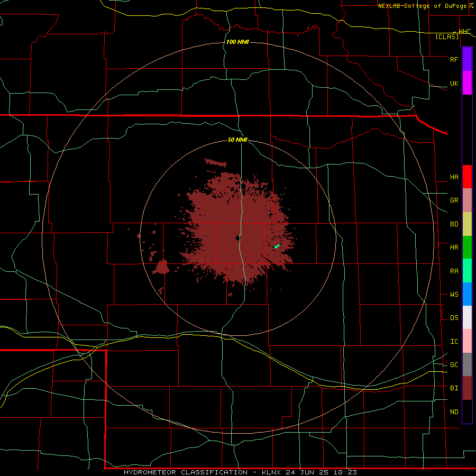
Task: Click the '100 NMI' range ring label
Action: click(x=237, y=42)
